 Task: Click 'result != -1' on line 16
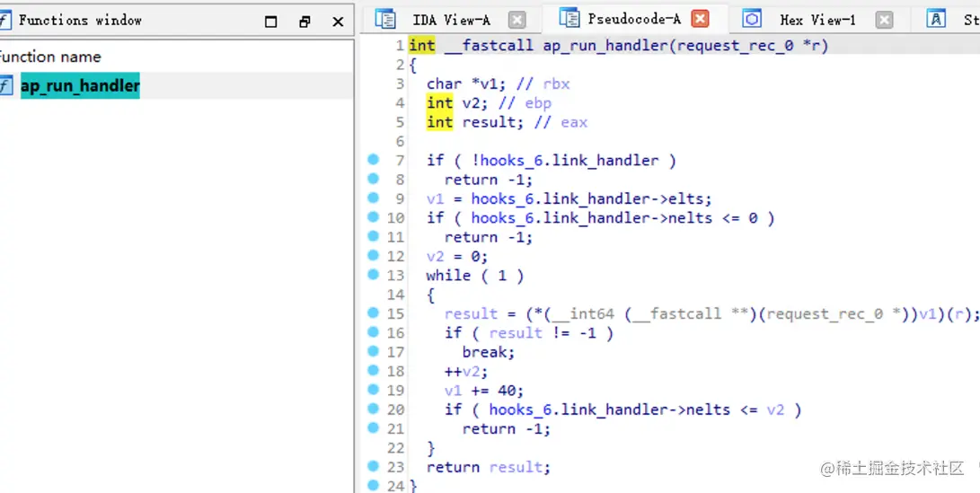click(x=543, y=333)
